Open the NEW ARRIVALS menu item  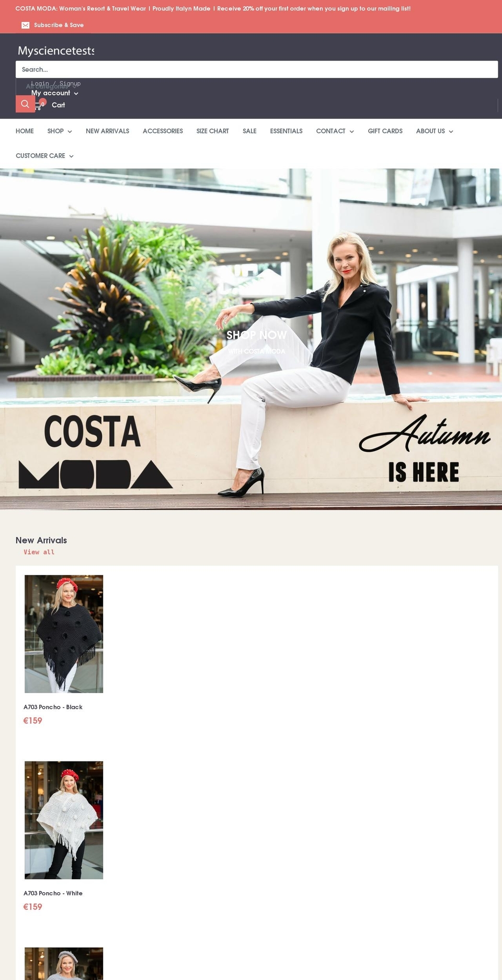point(107,131)
